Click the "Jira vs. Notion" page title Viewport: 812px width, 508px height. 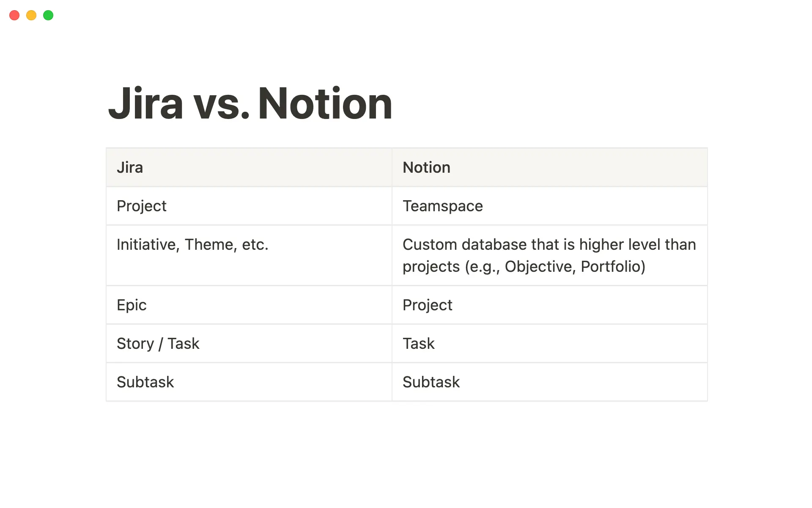(x=250, y=104)
